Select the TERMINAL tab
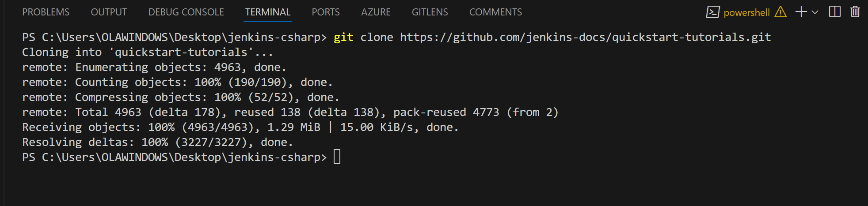The width and height of the screenshot is (868, 206). click(x=268, y=12)
